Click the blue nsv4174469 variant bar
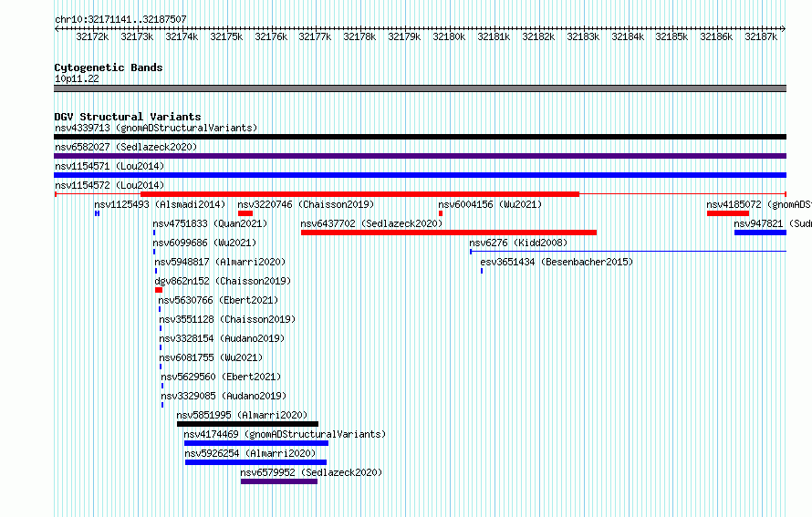The image size is (812, 517). [x=256, y=443]
